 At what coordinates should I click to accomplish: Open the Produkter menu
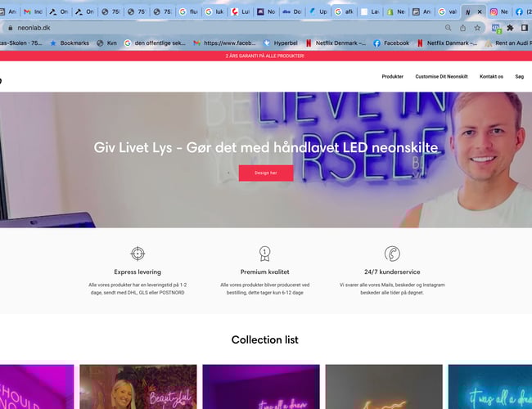[393, 77]
